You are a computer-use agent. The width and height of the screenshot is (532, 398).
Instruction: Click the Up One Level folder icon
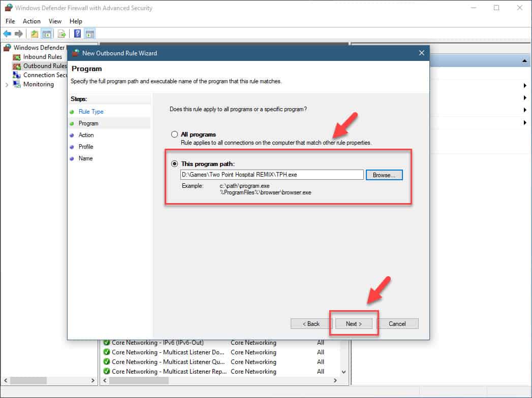coord(34,34)
